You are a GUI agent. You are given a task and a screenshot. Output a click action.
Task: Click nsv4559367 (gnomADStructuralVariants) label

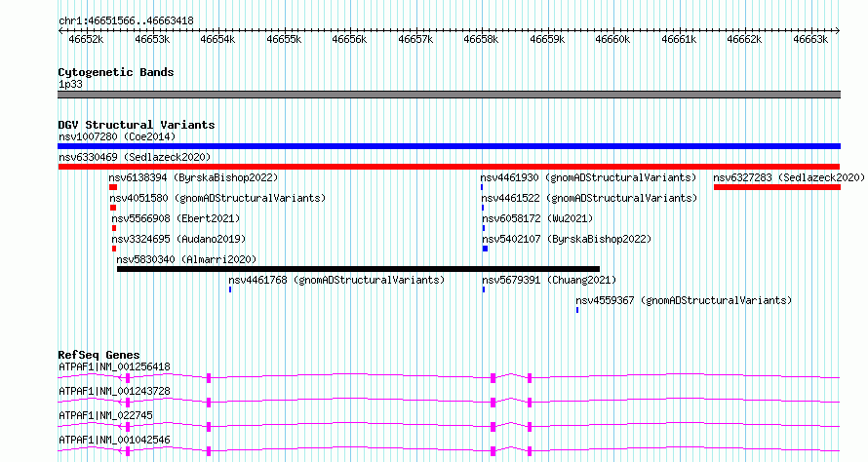pyautogui.click(x=684, y=300)
